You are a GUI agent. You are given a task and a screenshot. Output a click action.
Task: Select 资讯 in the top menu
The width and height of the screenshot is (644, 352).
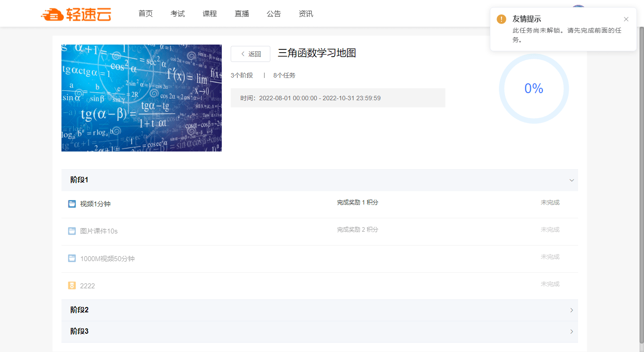[x=306, y=14]
